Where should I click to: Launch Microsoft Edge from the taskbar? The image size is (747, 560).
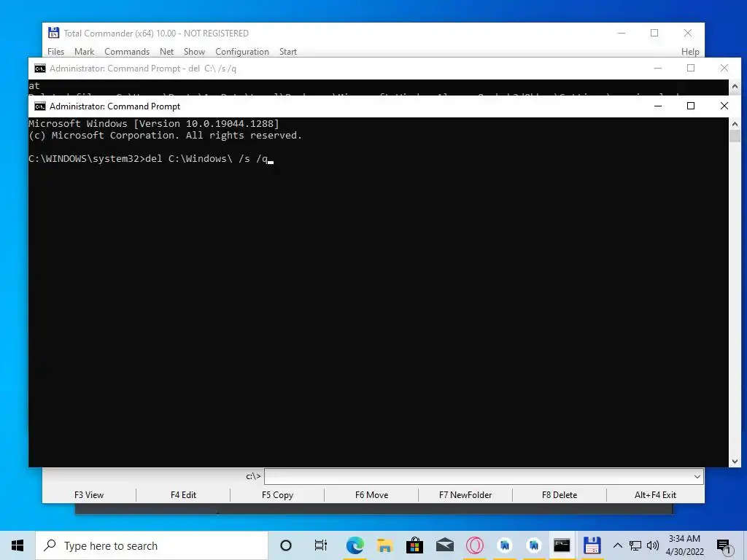tap(355, 545)
